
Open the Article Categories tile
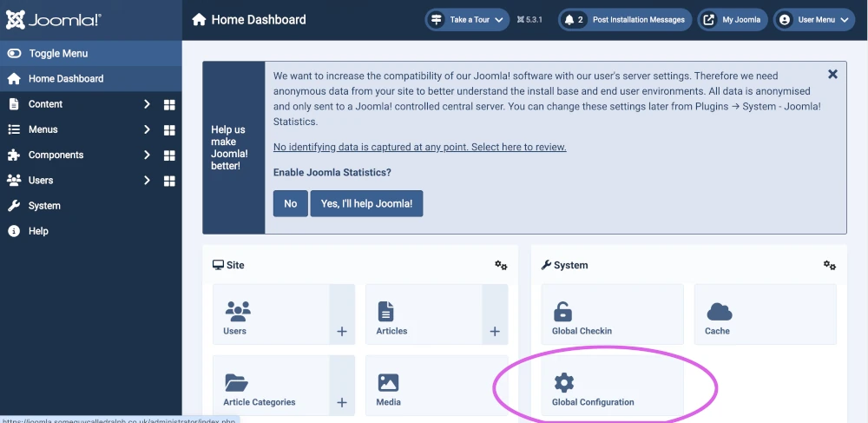[271, 386]
